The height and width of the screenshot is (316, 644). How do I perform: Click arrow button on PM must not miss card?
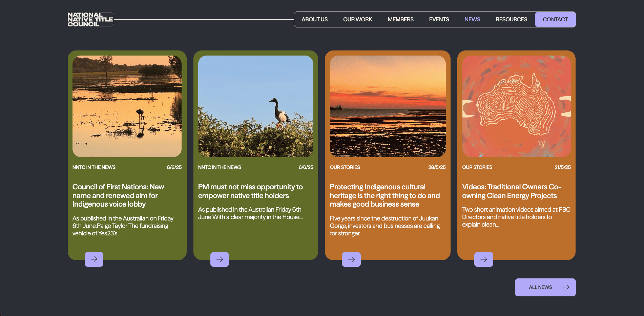220,259
